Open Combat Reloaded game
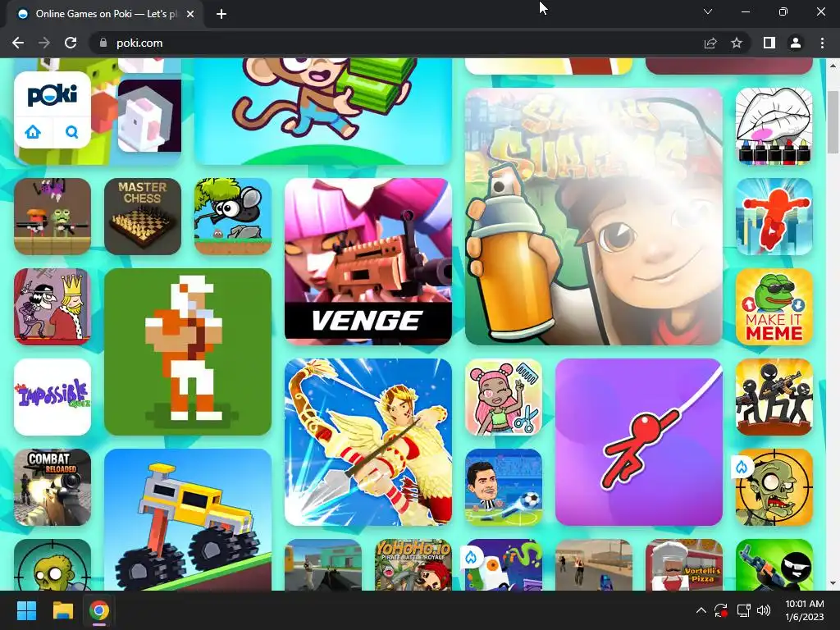The image size is (840, 630). [52, 487]
